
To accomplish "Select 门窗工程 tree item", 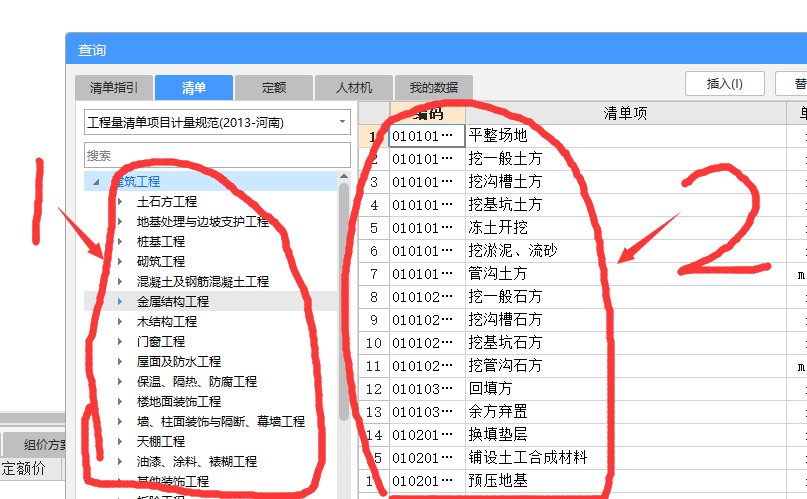I will (161, 342).
